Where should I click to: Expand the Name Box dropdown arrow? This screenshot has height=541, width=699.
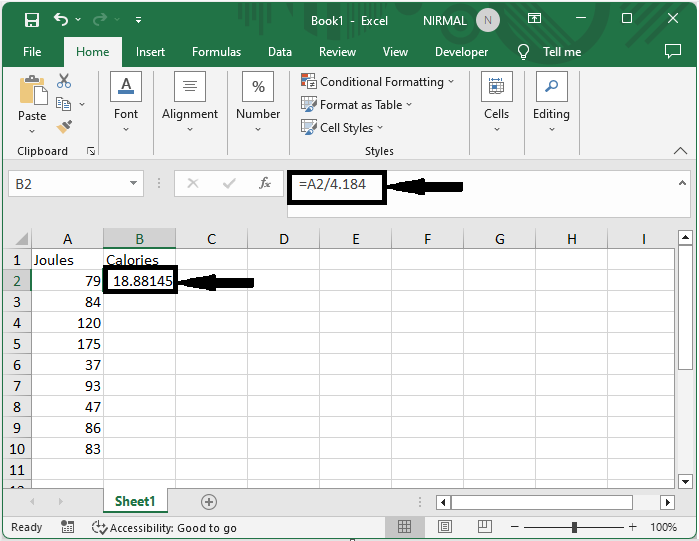pyautogui.click(x=133, y=183)
